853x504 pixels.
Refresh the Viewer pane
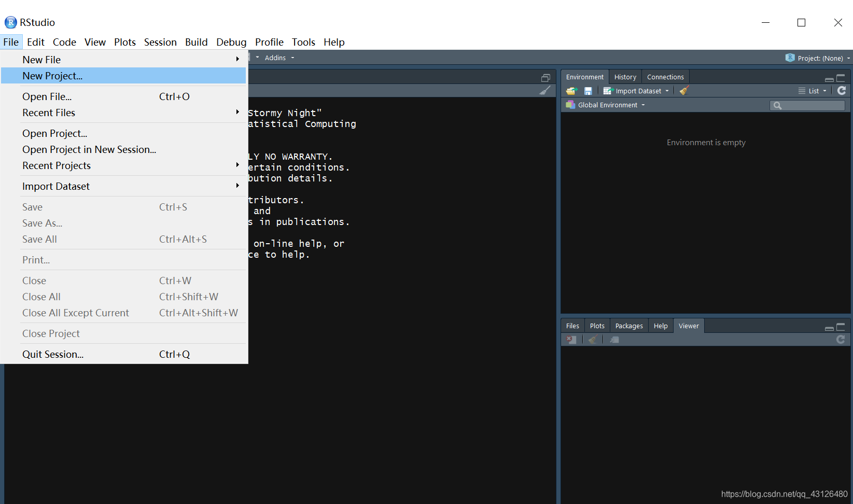coord(841,339)
